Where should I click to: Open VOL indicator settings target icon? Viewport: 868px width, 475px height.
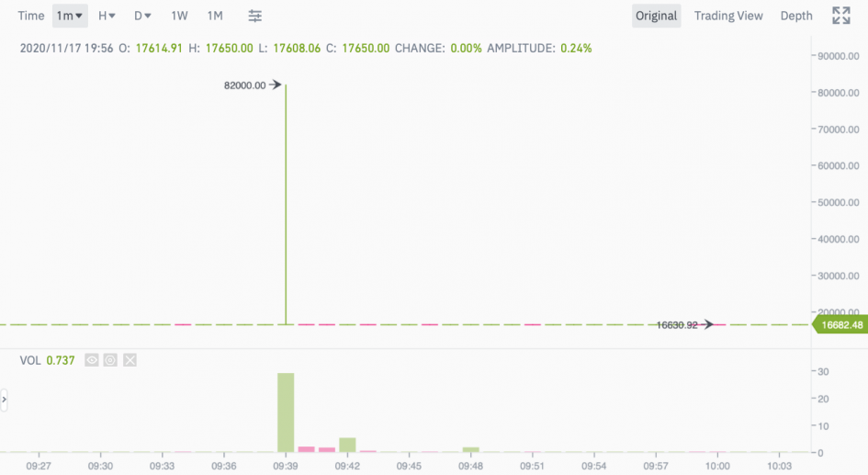tap(111, 360)
